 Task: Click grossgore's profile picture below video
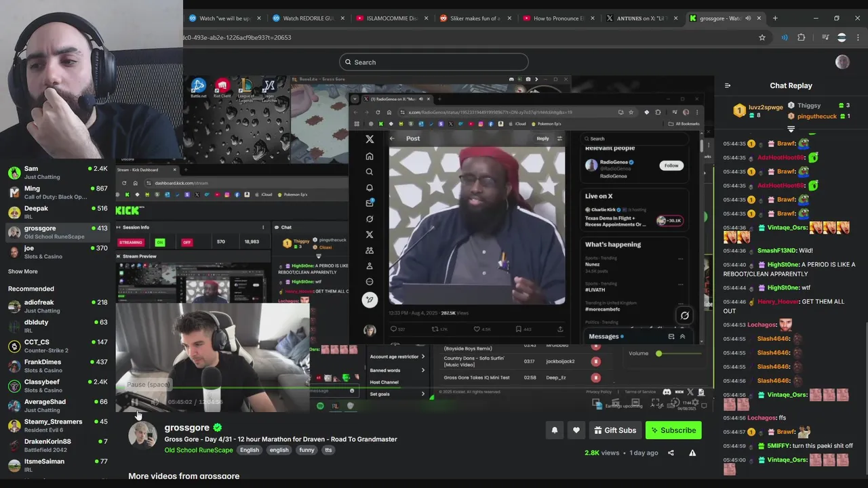point(142,434)
